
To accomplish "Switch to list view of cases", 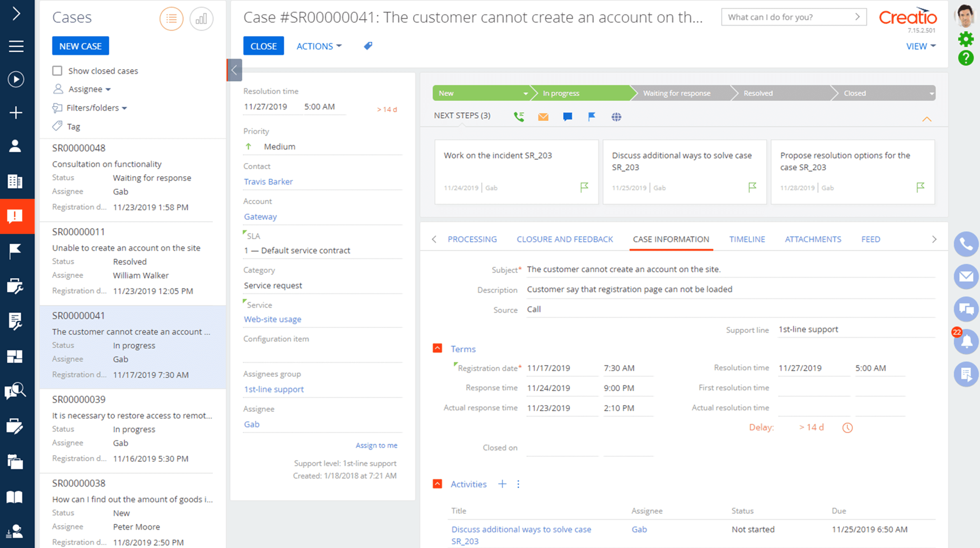I will (x=171, y=18).
